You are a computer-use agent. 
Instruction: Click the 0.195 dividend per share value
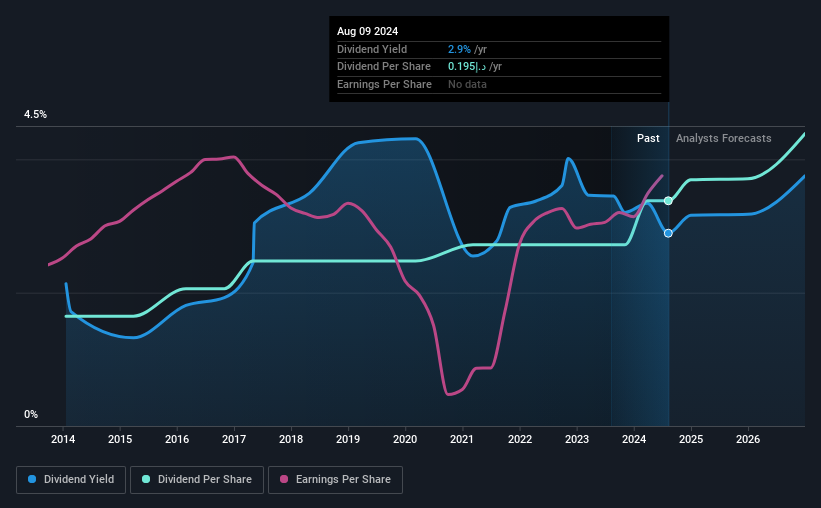(x=467, y=67)
